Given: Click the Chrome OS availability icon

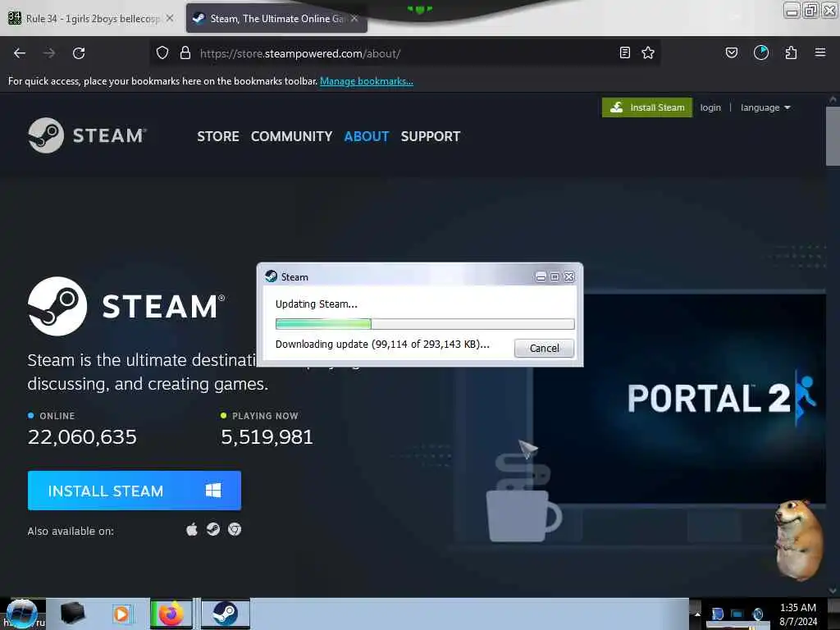Looking at the screenshot, I should [235, 530].
